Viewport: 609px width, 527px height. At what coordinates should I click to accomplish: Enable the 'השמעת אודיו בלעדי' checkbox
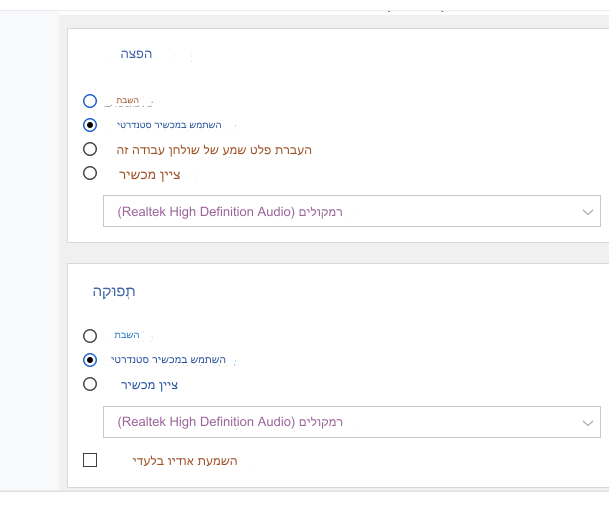(x=90, y=460)
